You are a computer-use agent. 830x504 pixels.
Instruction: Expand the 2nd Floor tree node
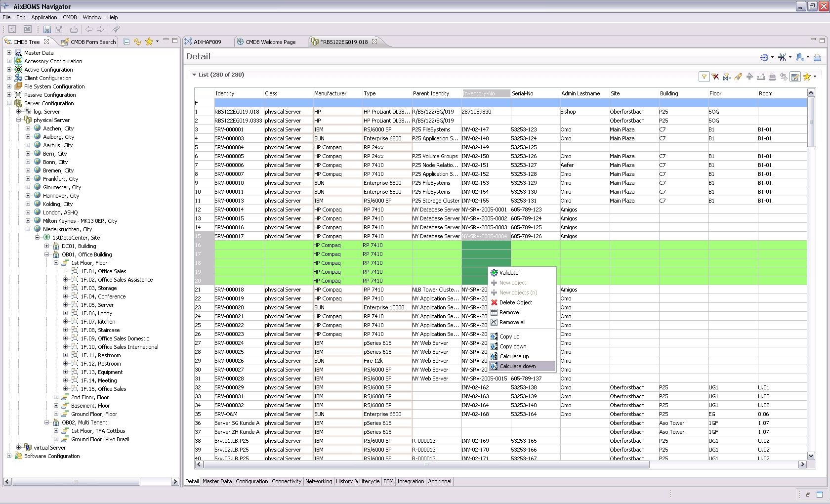coord(56,397)
